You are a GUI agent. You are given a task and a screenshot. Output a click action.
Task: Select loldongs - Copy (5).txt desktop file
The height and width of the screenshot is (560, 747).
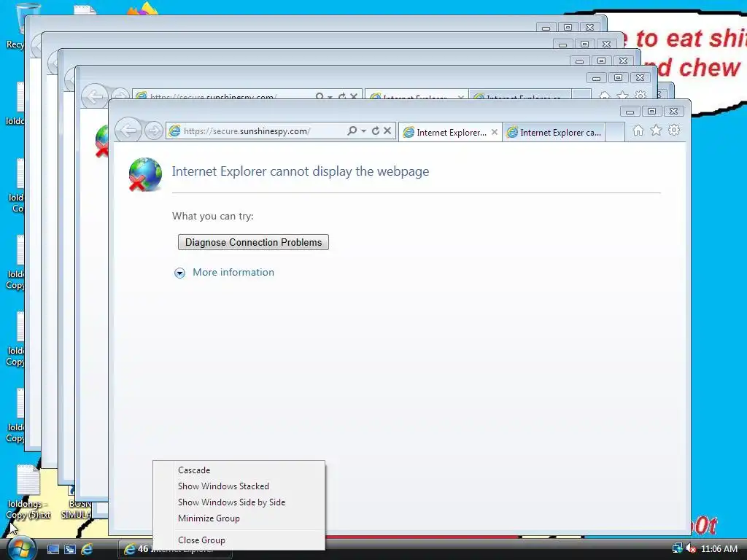(x=28, y=493)
